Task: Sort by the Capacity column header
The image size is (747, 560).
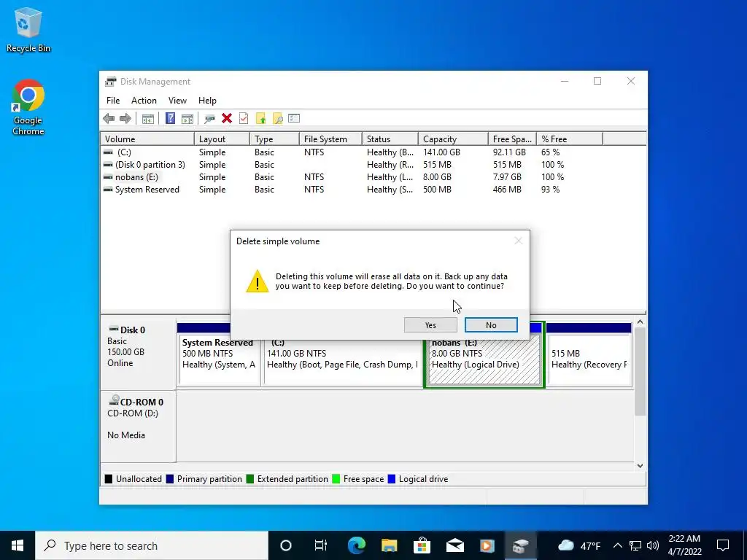Action: 453,139
